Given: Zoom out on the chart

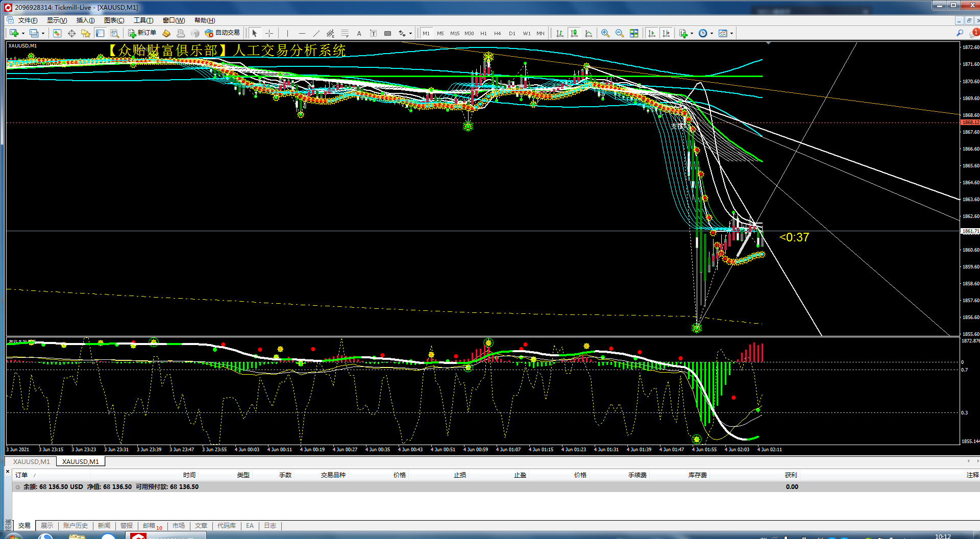Looking at the screenshot, I should 620,33.
